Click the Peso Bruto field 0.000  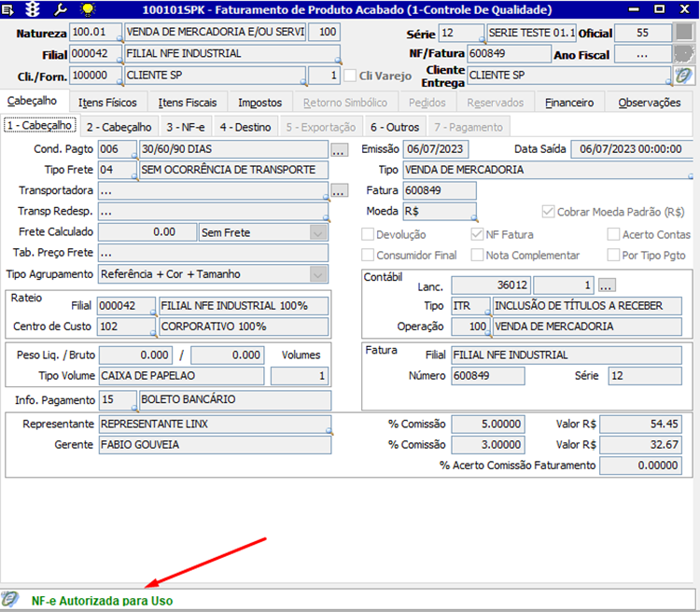(x=227, y=355)
